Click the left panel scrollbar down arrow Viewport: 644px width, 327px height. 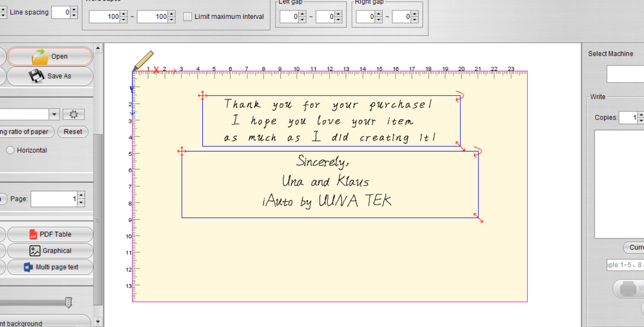[x=98, y=321]
